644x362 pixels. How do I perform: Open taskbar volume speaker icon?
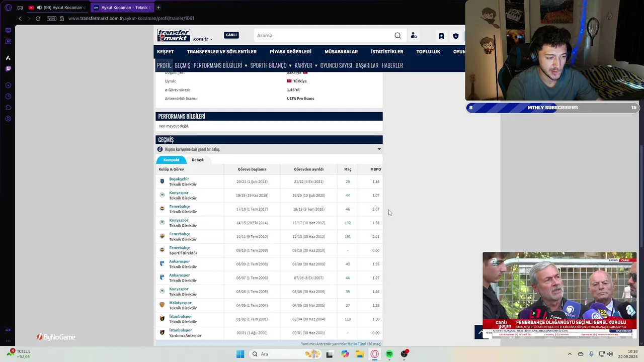coord(610,354)
